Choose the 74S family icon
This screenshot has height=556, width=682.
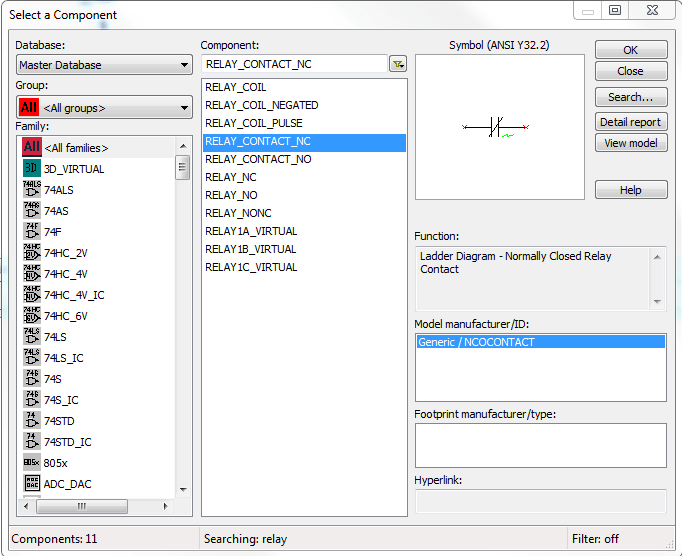[x=32, y=378]
